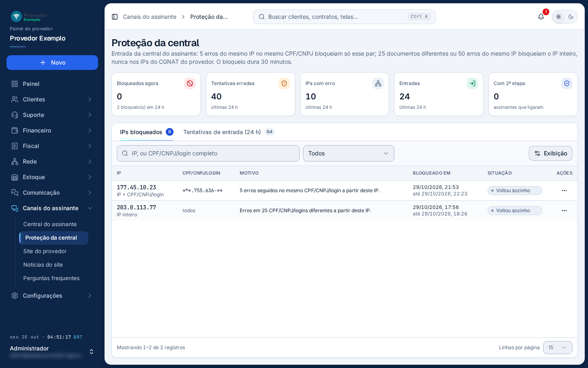
Task: Click the Financeiro wallet icon
Action: 15,130
